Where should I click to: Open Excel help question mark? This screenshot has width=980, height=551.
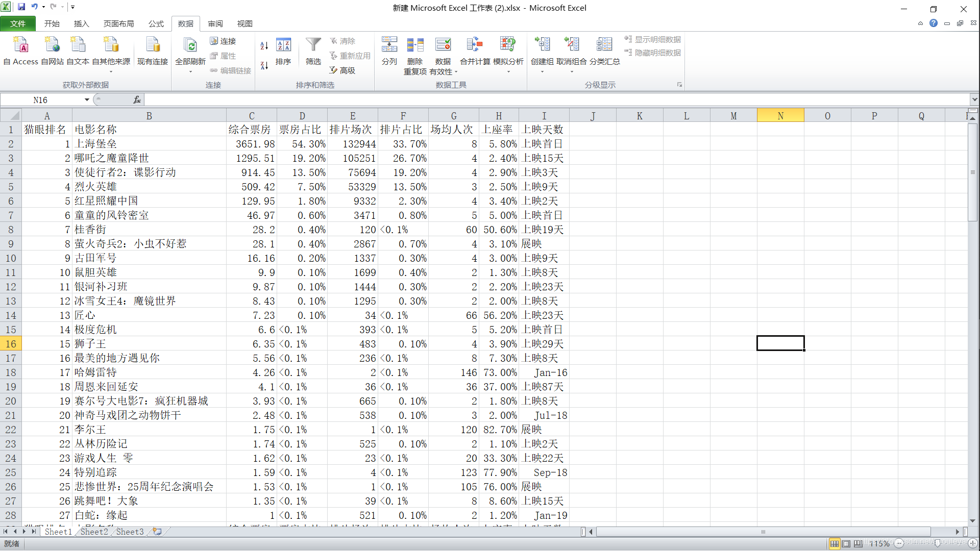934,23
